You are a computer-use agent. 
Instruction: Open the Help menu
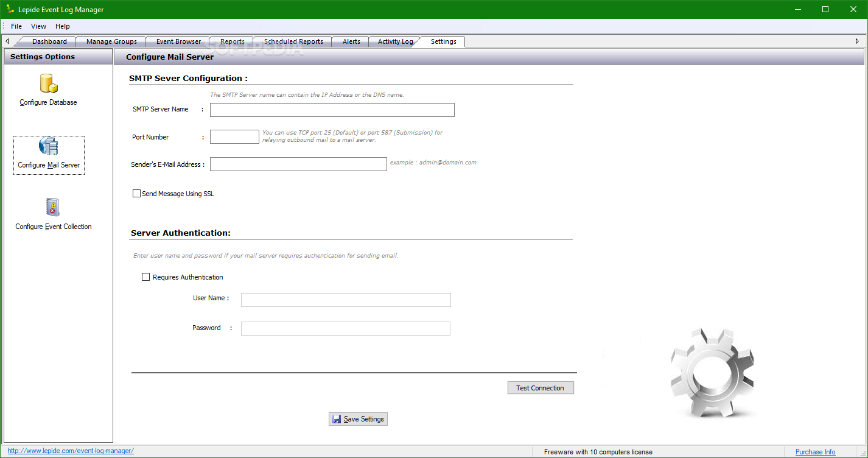[x=63, y=26]
